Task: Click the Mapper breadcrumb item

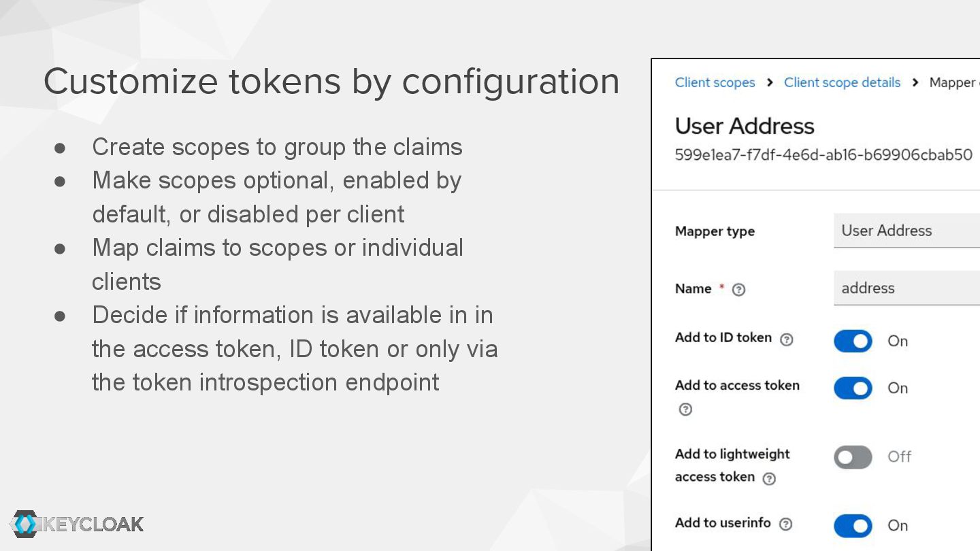Action: tap(954, 82)
